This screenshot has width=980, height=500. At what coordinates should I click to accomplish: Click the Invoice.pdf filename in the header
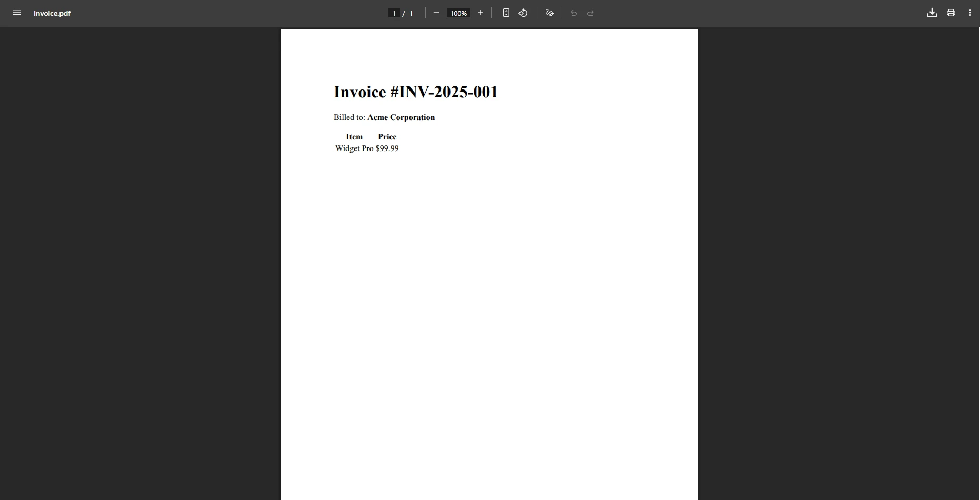click(52, 13)
